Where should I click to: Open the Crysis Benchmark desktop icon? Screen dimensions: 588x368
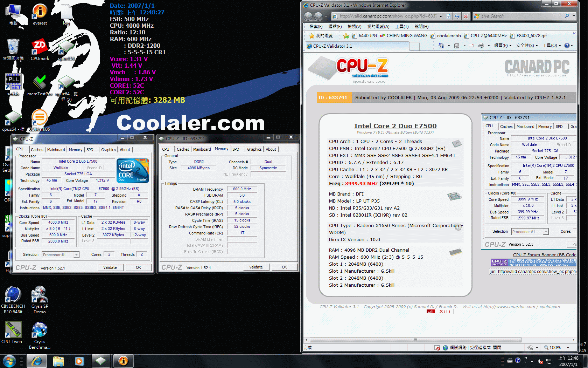coord(40,336)
